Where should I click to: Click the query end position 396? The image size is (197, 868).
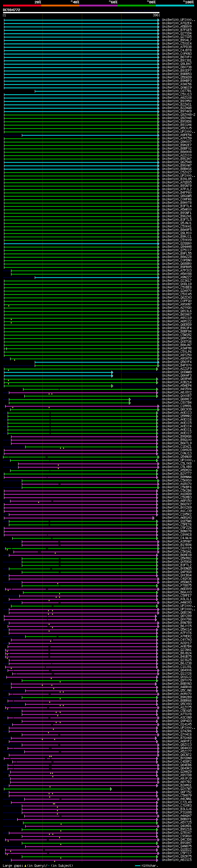(x=155, y=15)
